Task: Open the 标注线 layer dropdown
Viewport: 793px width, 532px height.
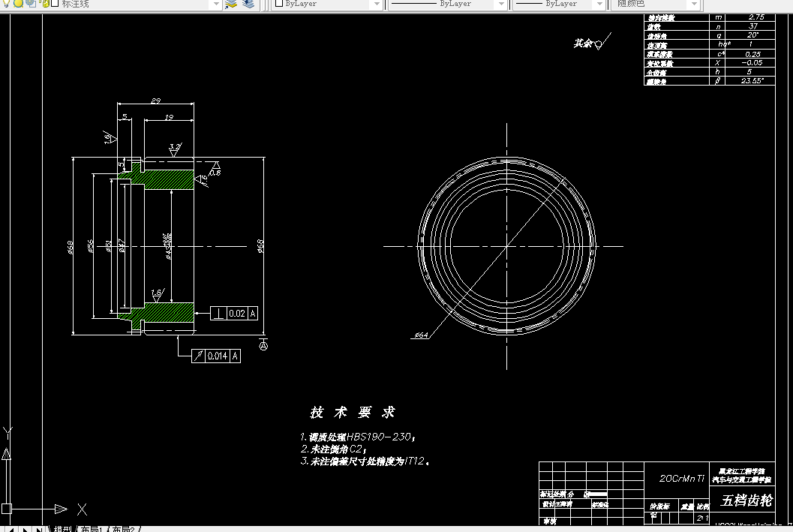Action: pos(216,4)
